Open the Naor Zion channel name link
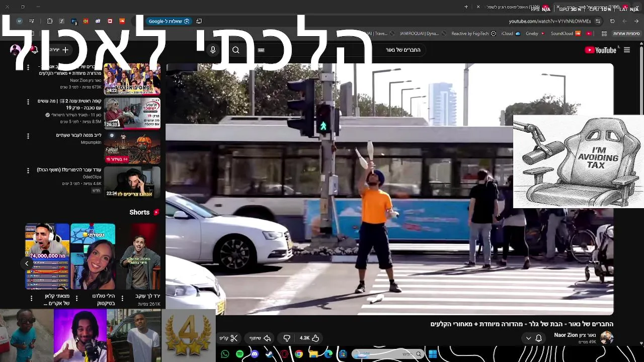 coord(575,335)
